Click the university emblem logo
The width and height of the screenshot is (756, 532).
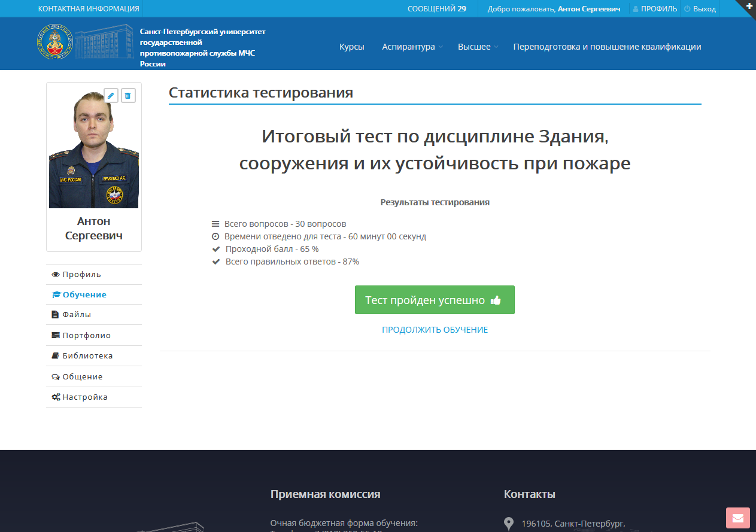(x=54, y=42)
